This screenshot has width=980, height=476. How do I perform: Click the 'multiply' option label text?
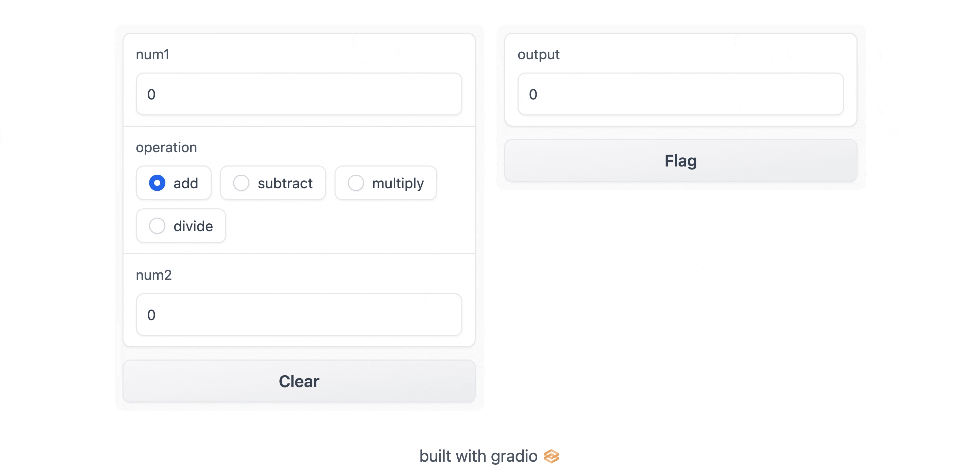click(x=397, y=184)
